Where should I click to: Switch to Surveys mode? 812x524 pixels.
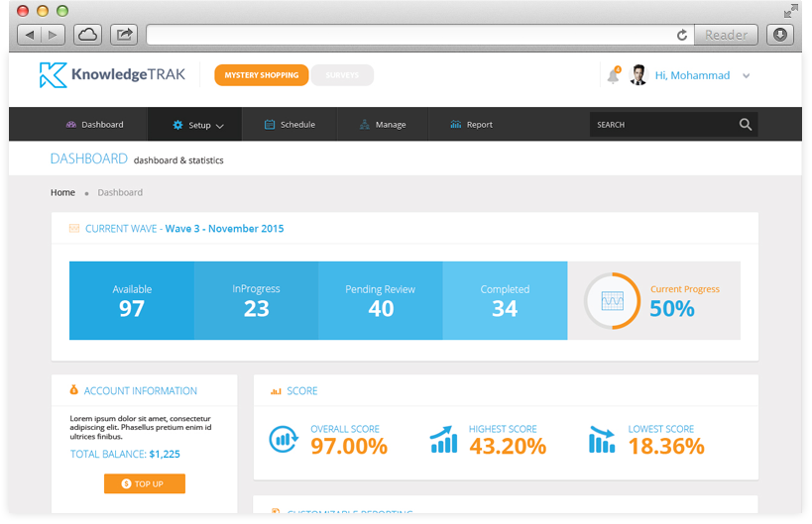[x=342, y=75]
